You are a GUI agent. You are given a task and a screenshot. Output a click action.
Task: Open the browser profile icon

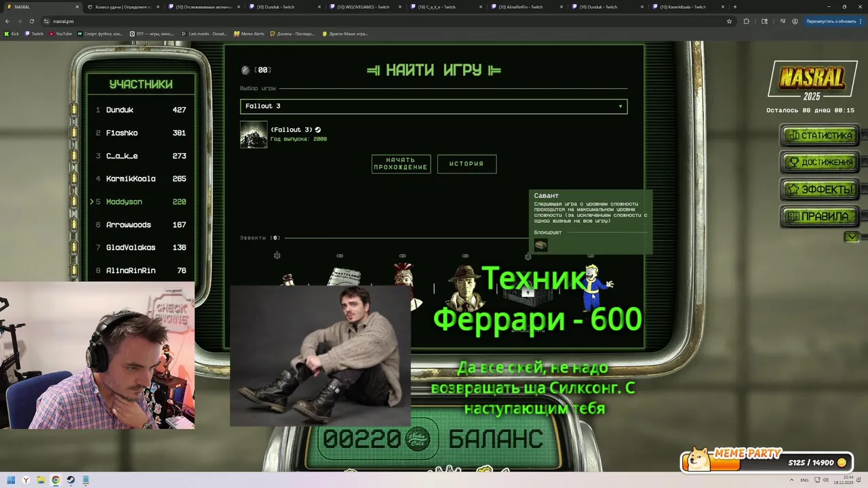(795, 21)
